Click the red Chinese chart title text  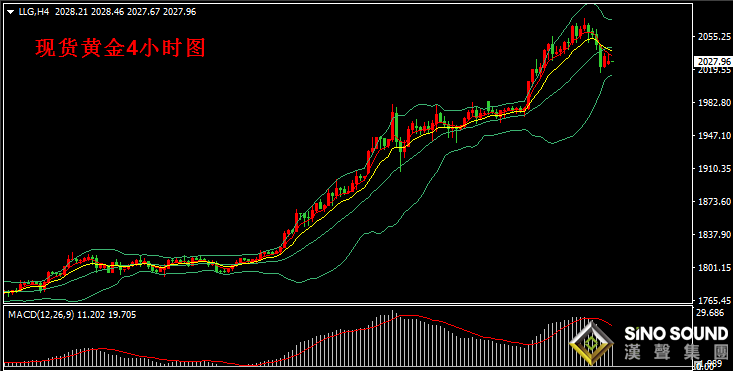[x=121, y=48]
